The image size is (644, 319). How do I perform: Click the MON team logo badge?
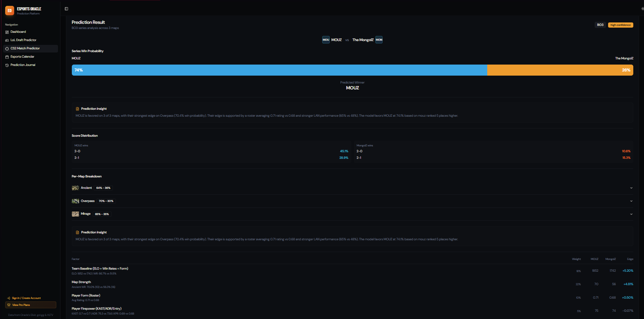click(379, 40)
